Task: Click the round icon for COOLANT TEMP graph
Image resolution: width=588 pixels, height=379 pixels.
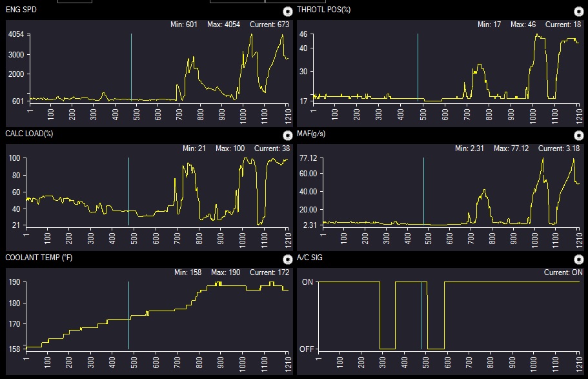Action: point(288,260)
